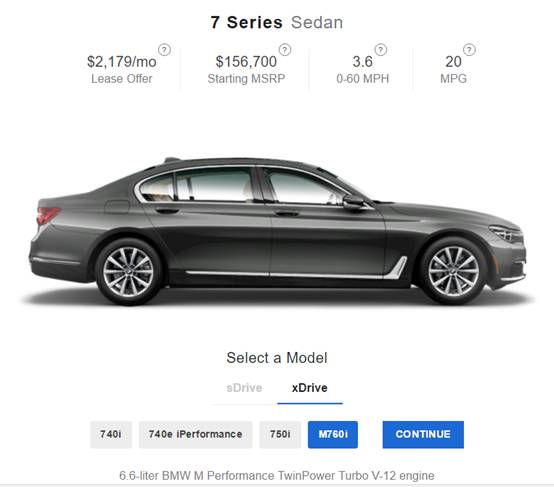The width and height of the screenshot is (554, 487).
Task: Select the 740e iPerformance model
Action: click(x=195, y=434)
